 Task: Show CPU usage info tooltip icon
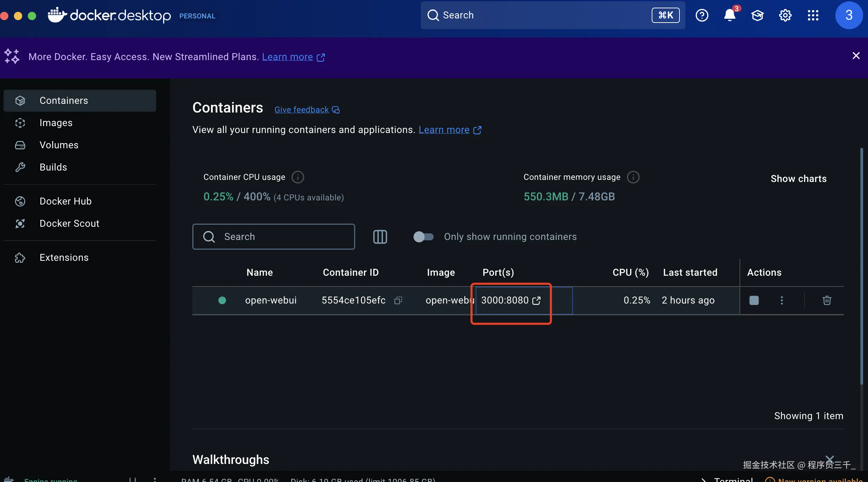pos(298,177)
